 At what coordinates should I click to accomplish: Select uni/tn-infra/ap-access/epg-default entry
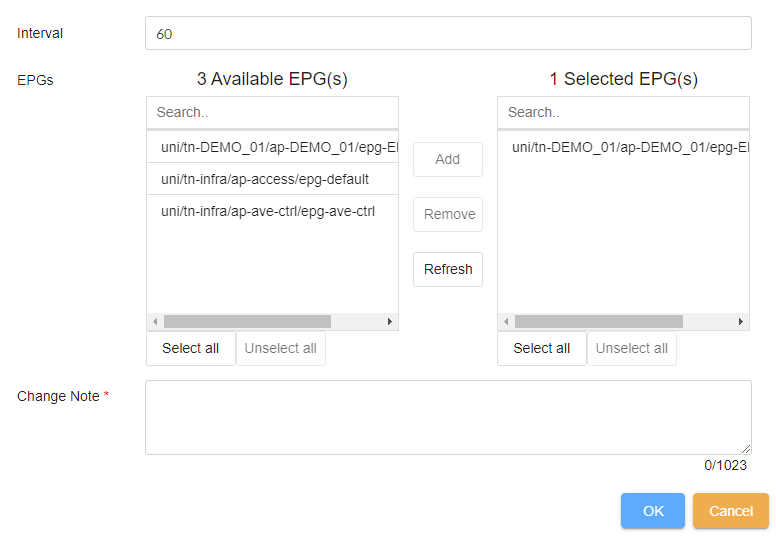265,179
